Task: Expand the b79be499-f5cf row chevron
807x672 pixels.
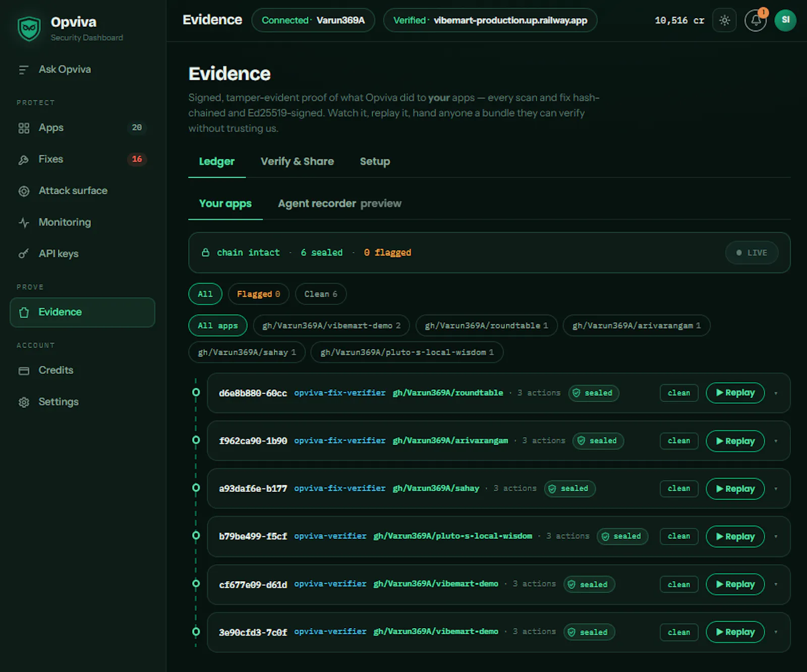Action: [x=776, y=536]
